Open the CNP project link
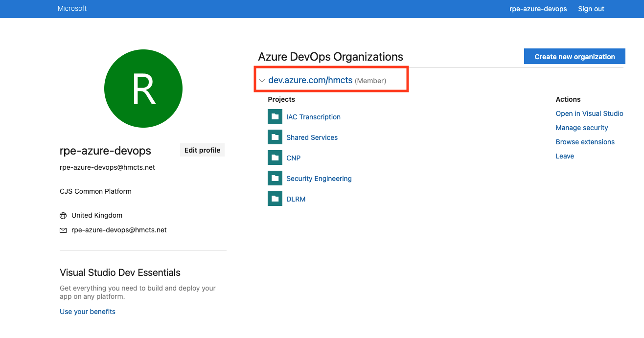The image size is (644, 338). coord(293,158)
